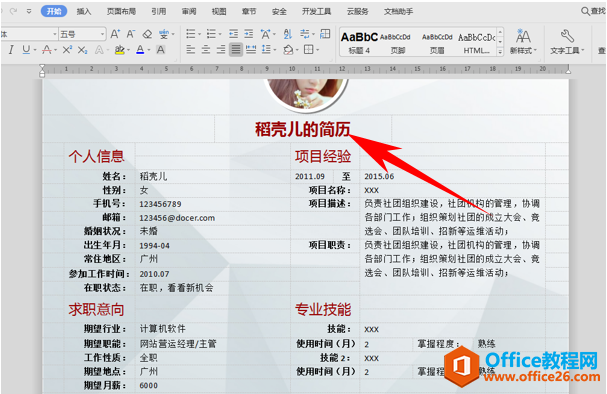Image resolution: width=607 pixels, height=394 pixels.
Task: Open the quick access toolbar customize arrow
Action: [x=29, y=11]
